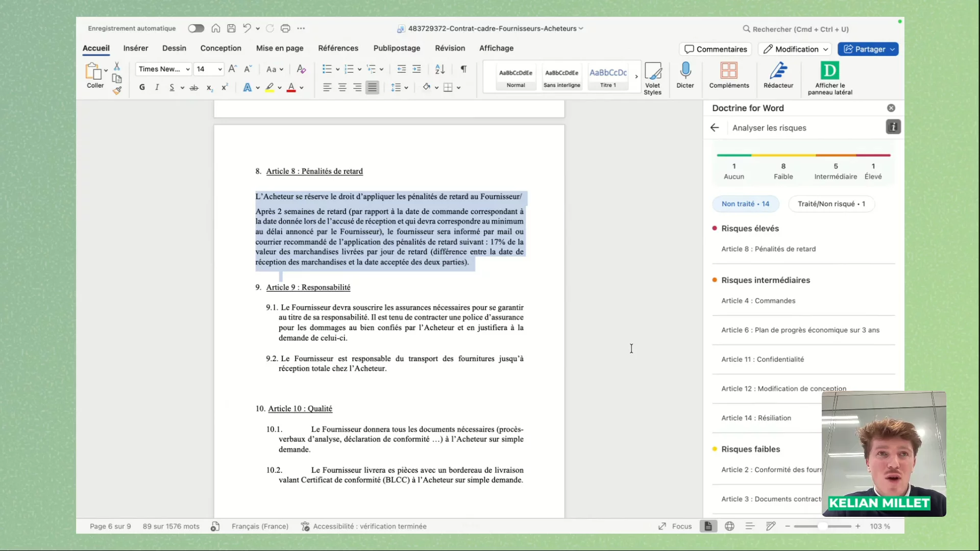Switch to the Références ribbon tab
The height and width of the screenshot is (551, 980).
pyautogui.click(x=338, y=48)
